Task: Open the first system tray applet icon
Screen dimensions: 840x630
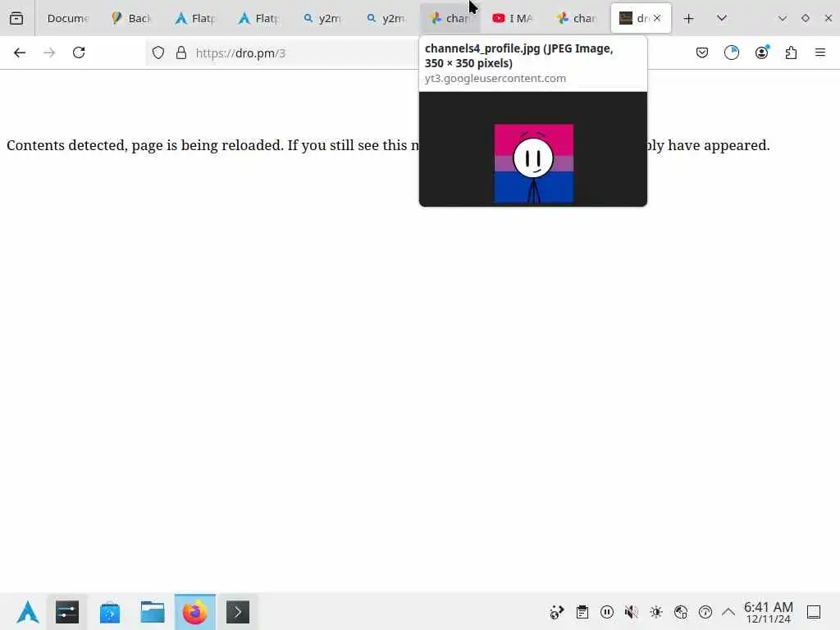Action: coord(557,612)
